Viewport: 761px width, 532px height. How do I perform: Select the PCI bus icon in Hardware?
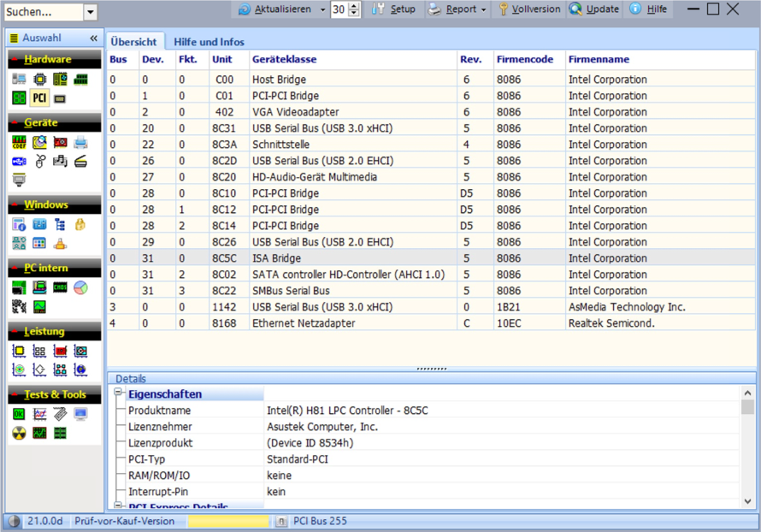click(39, 98)
